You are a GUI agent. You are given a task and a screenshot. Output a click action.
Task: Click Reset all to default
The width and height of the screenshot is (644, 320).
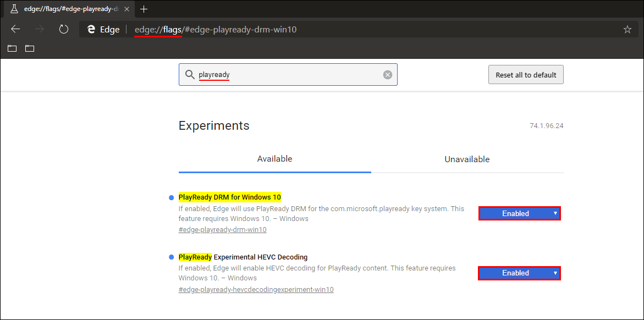pos(526,75)
